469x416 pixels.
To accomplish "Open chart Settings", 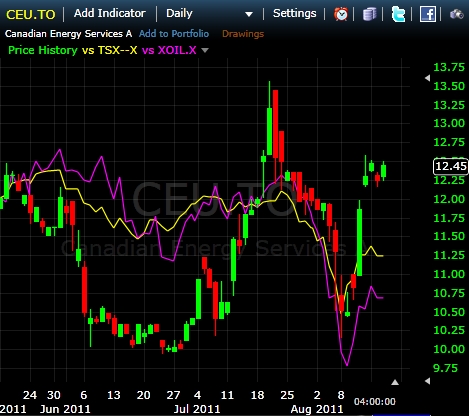I will [294, 13].
